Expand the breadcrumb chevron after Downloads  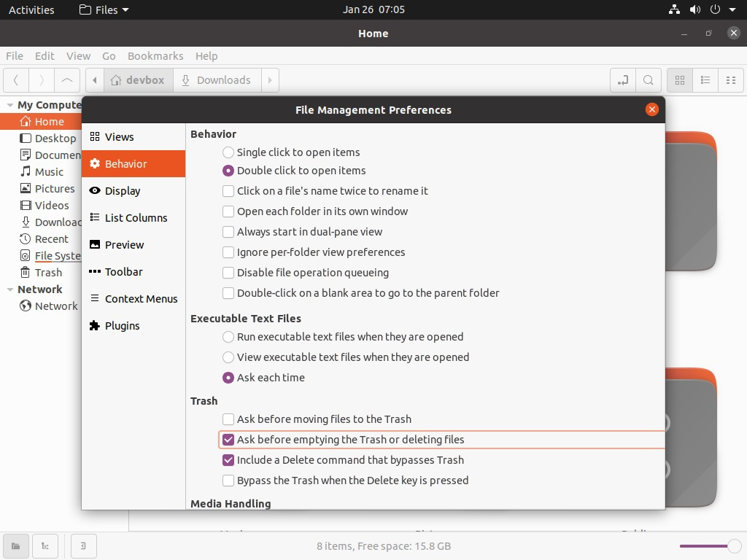click(269, 80)
